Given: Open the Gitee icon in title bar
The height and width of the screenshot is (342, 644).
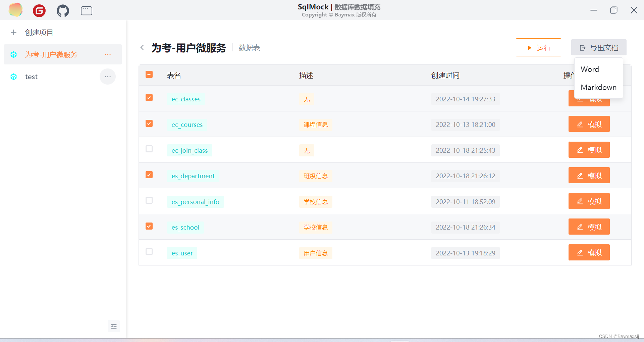Looking at the screenshot, I should pyautogui.click(x=39, y=11).
